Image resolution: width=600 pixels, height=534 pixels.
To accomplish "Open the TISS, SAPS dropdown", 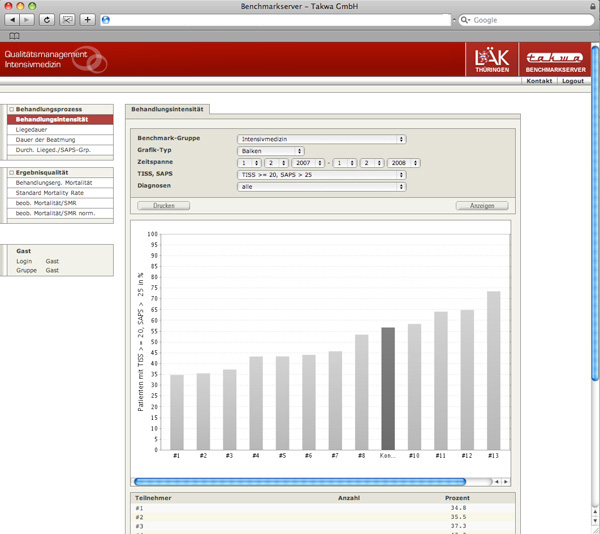I will pos(321,174).
